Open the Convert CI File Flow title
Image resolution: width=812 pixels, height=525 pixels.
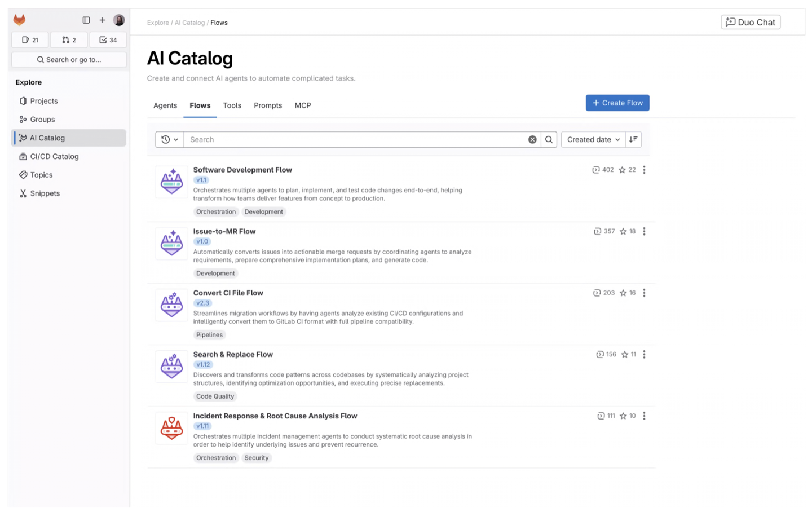point(228,293)
